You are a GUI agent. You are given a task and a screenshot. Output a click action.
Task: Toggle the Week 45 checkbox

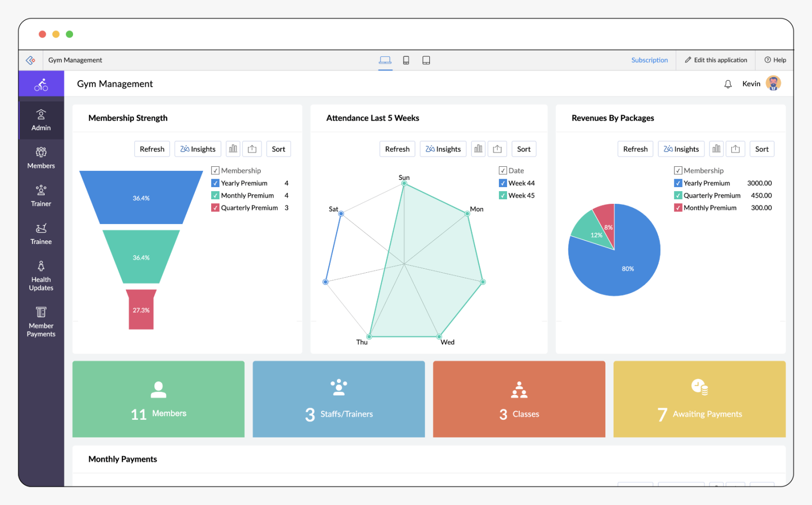(x=503, y=196)
